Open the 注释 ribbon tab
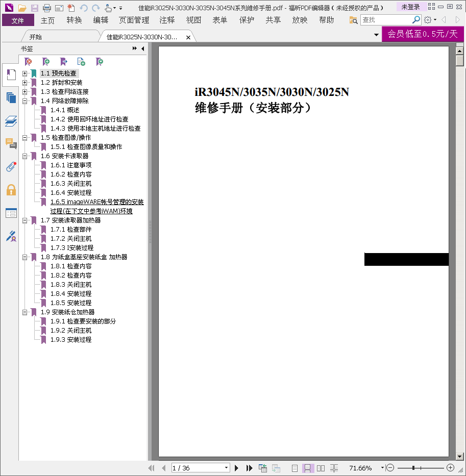The height and width of the screenshot is (476, 466). pos(167,20)
